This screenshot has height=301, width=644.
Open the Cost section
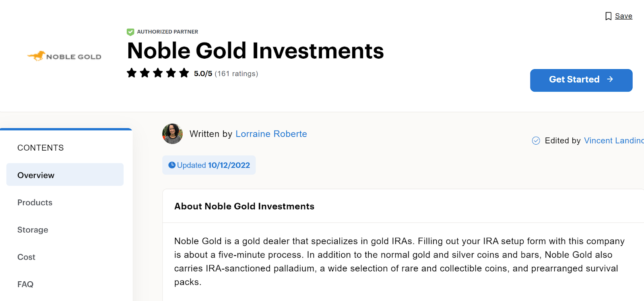coord(26,257)
